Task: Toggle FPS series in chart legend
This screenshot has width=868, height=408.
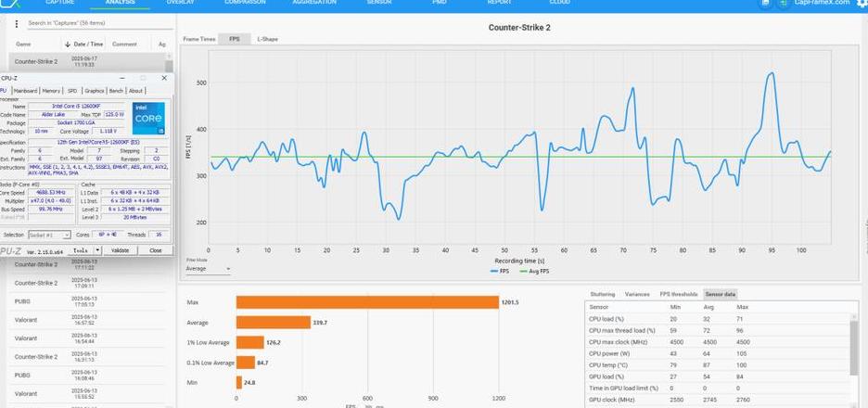Action: (499, 272)
